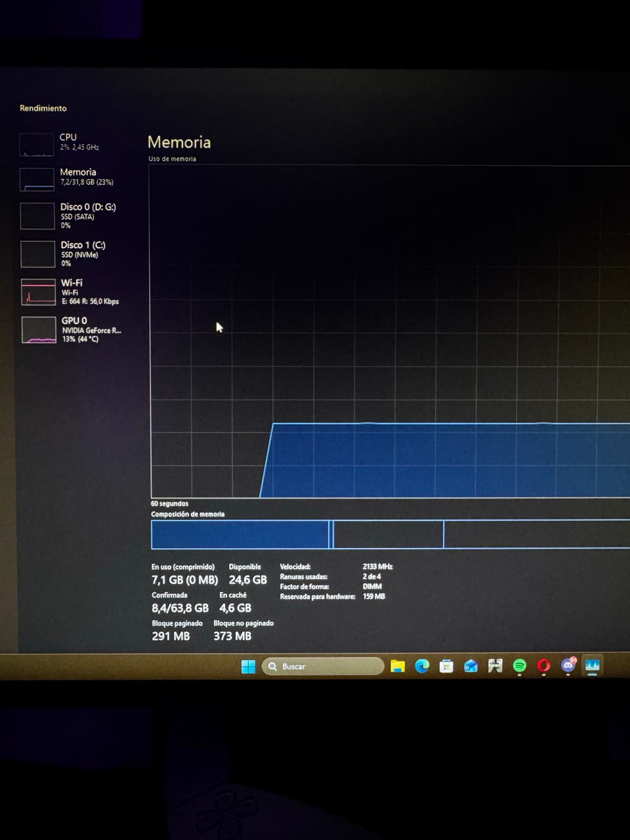Click the Memoria mini graph thumbnail
630x840 pixels.
pos(37,179)
